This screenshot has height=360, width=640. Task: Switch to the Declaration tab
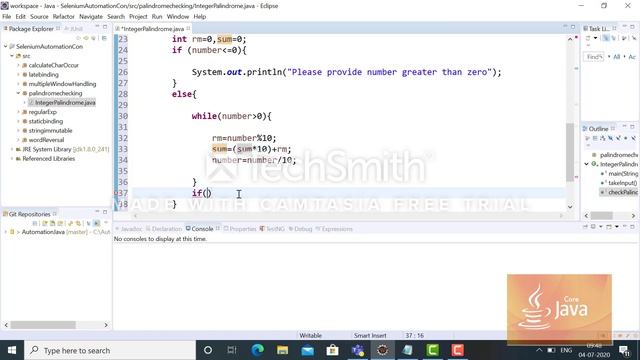click(x=164, y=229)
